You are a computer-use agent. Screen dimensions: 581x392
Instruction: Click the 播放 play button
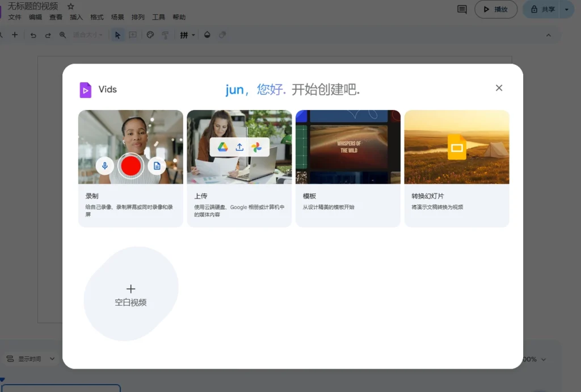coord(496,10)
